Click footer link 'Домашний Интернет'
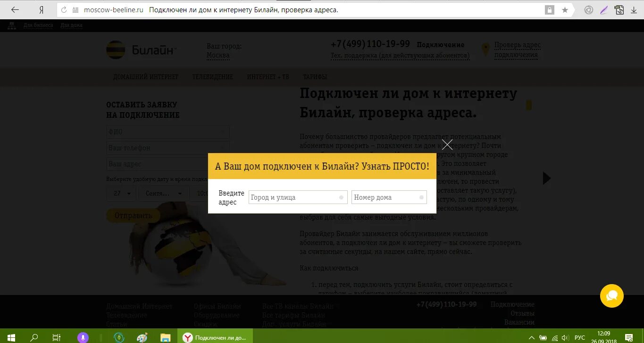 (x=139, y=306)
